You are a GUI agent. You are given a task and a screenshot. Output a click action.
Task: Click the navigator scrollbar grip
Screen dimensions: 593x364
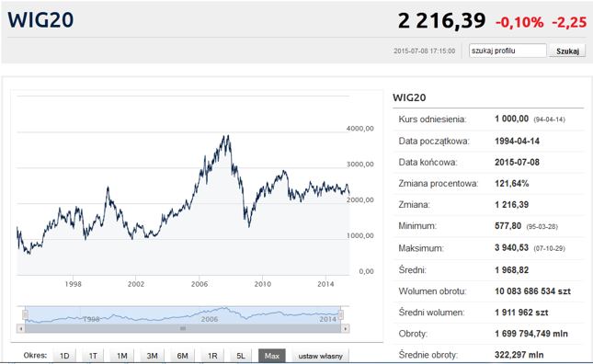[x=183, y=329]
